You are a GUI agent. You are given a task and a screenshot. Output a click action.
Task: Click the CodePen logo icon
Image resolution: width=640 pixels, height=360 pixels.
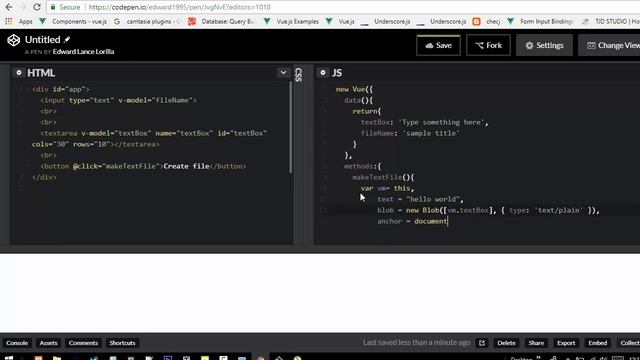13,40
